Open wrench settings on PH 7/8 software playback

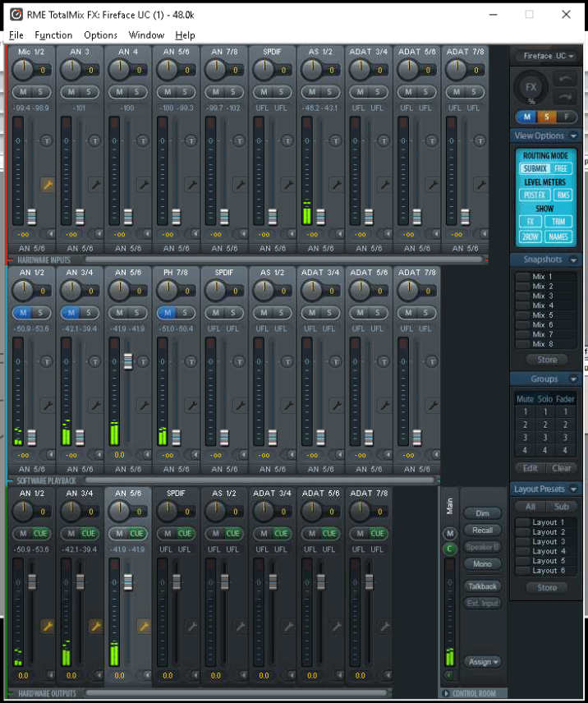click(192, 406)
